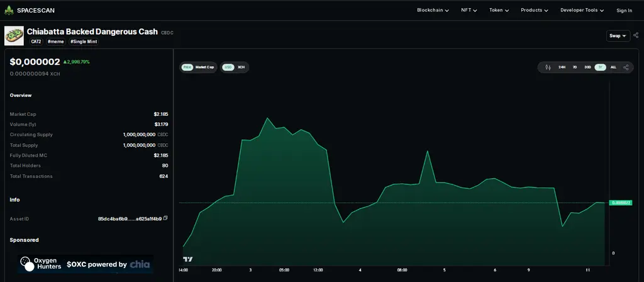Click the #meme tag

pos(55,42)
